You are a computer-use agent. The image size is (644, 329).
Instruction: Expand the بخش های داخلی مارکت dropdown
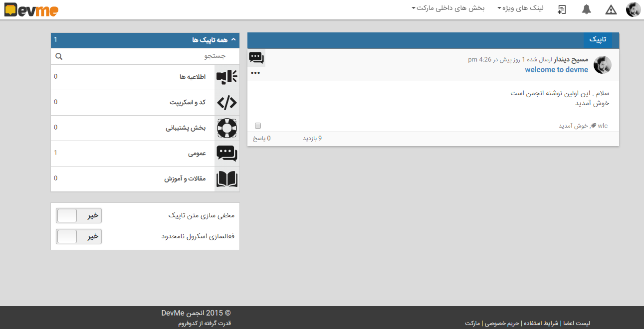(x=448, y=8)
